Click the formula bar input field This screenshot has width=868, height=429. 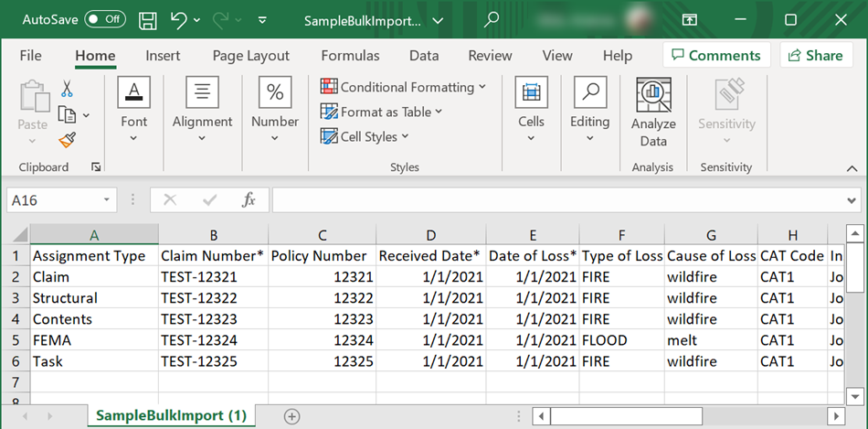click(x=557, y=199)
